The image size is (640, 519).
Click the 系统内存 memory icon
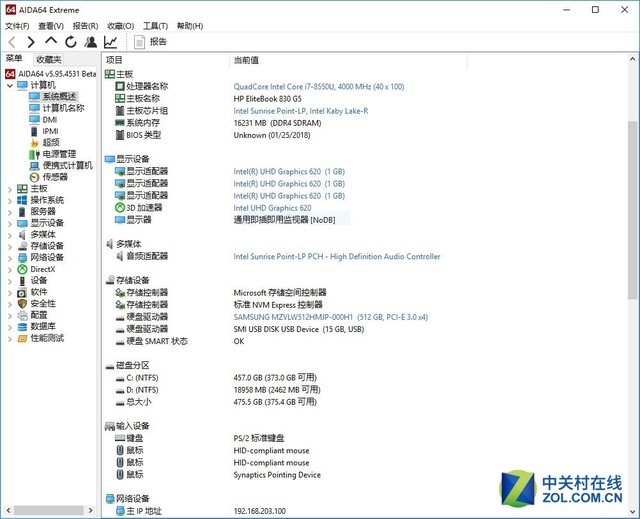coord(120,122)
